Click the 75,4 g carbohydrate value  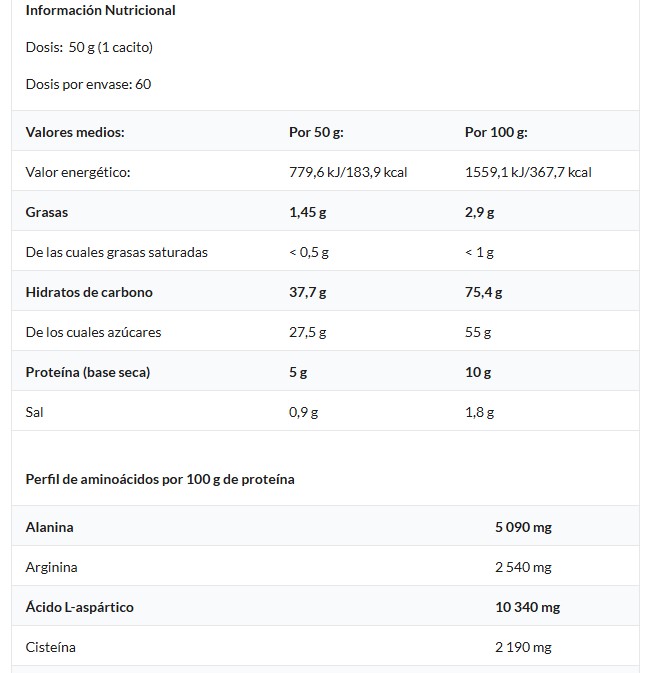pyautogui.click(x=484, y=292)
